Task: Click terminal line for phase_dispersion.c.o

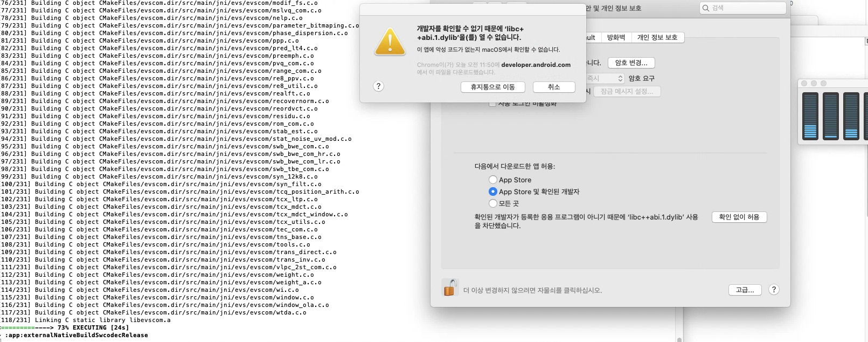Action: point(175,33)
